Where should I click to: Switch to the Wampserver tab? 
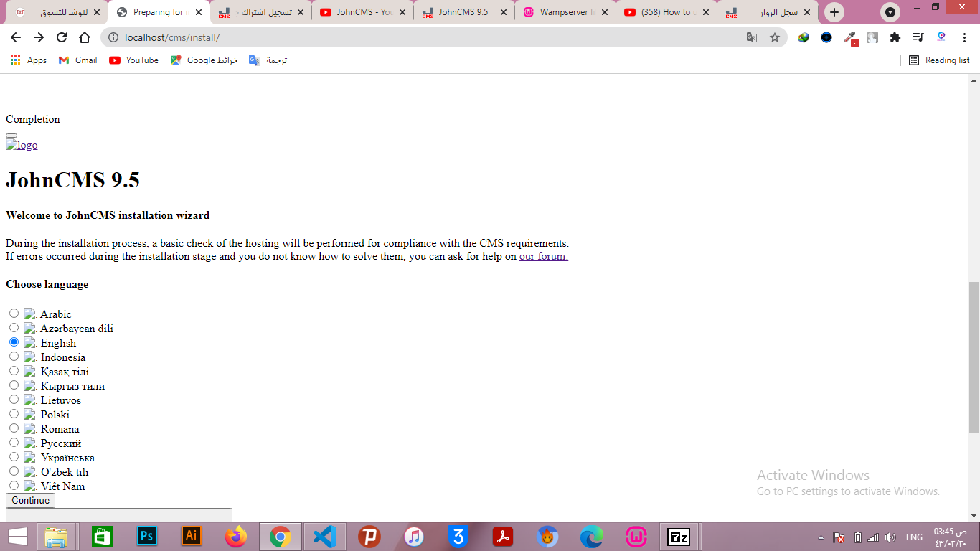point(565,12)
